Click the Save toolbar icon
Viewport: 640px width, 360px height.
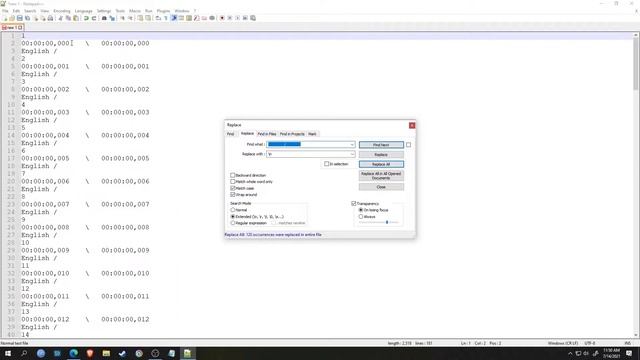[x=20, y=18]
